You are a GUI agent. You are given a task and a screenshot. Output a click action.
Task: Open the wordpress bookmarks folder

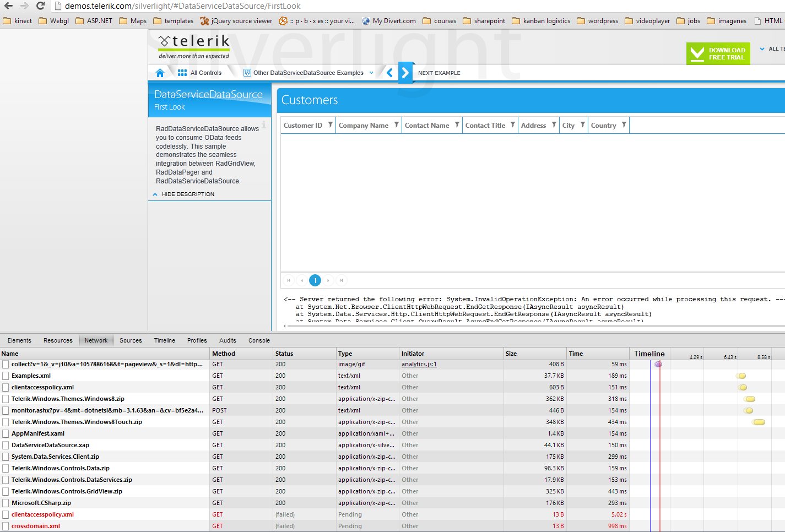pyautogui.click(x=597, y=21)
